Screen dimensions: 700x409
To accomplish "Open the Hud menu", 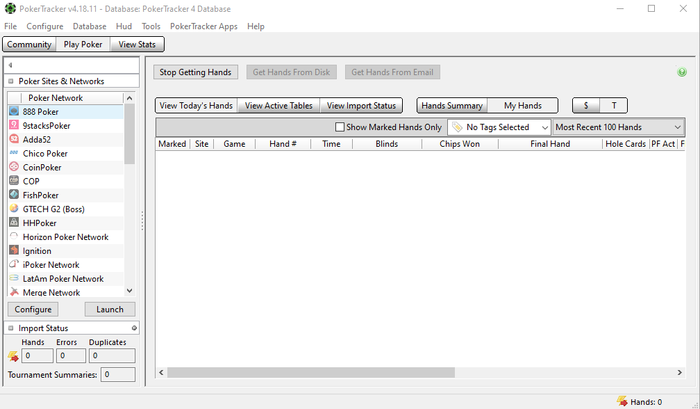I will pos(124,26).
